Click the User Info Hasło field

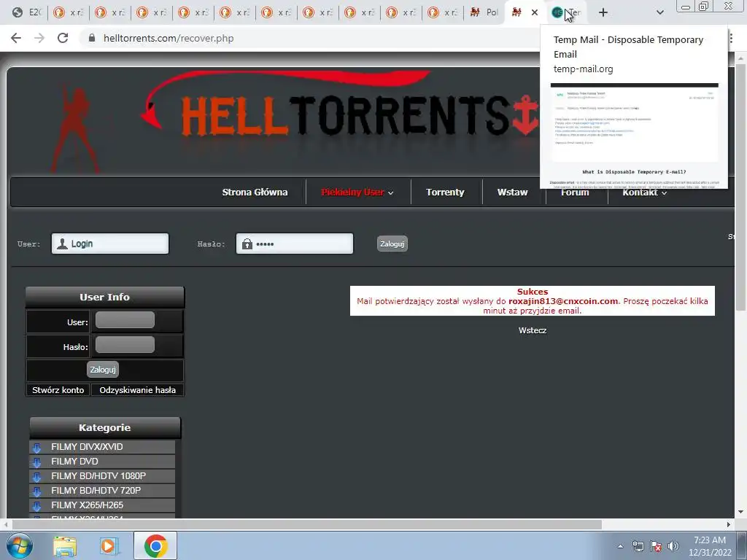[x=125, y=345]
